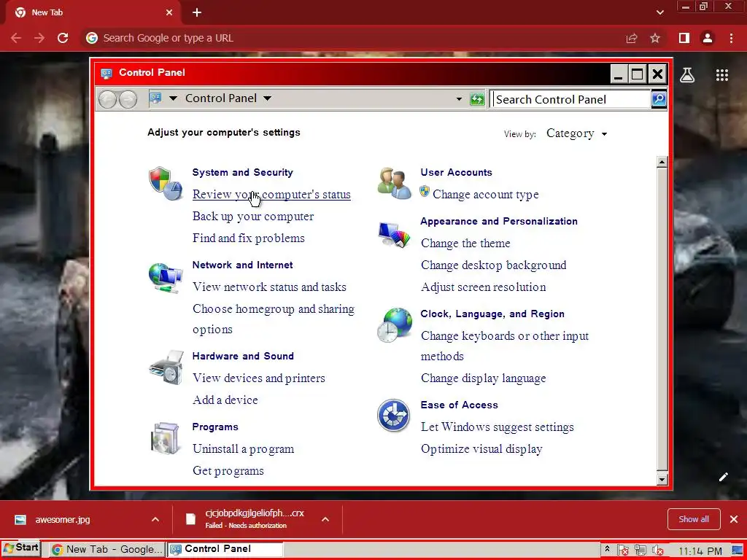Viewport: 747px width, 560px height.
Task: Show hidden tray icons arrow
Action: (607, 549)
